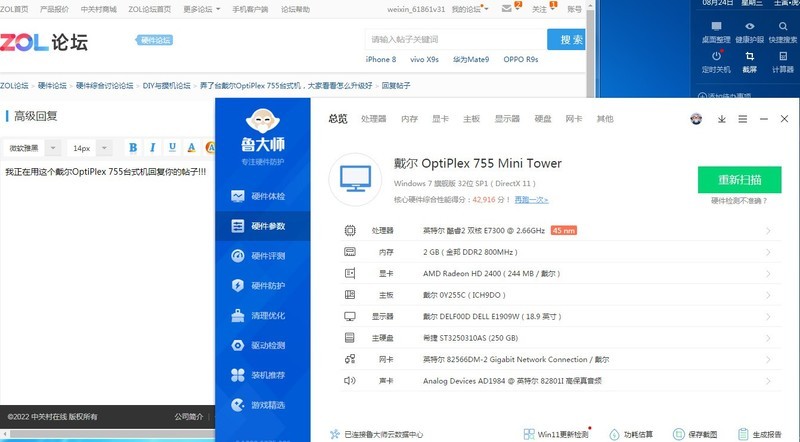Expand 显卡 row details arrow
Screen dimensions: 800x442
[768, 274]
